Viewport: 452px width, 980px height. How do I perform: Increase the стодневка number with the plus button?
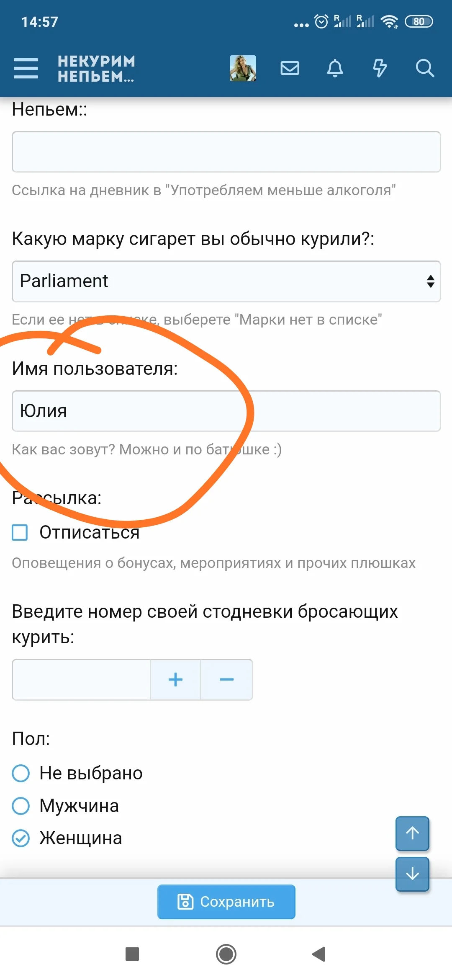click(175, 679)
